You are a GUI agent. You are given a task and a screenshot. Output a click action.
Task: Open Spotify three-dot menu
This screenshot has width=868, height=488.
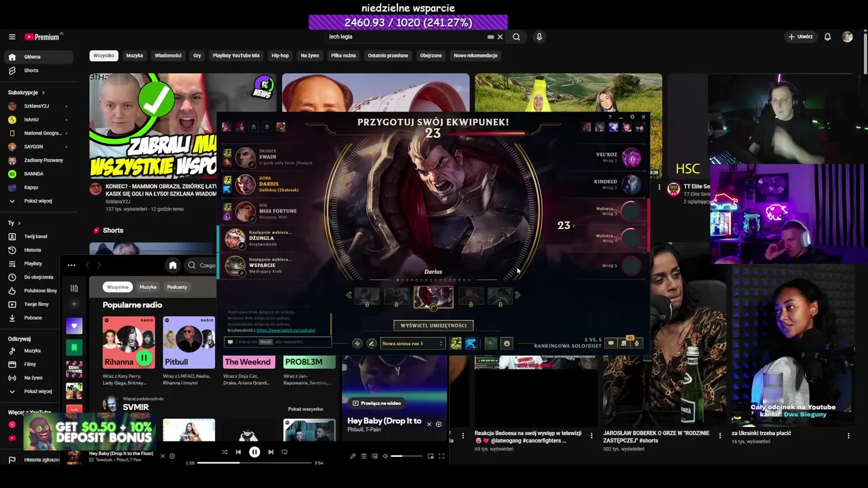tap(71, 265)
